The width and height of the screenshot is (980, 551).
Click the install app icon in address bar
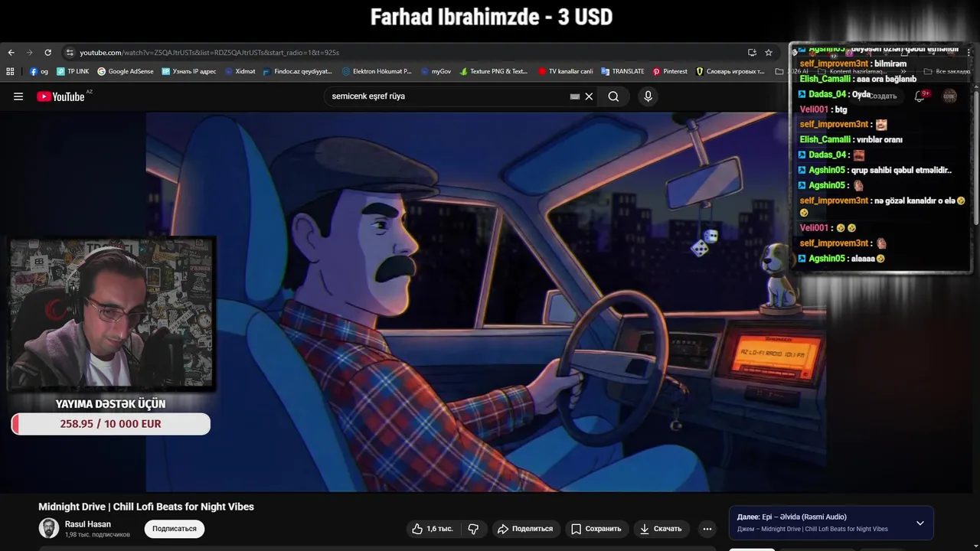[x=752, y=53]
